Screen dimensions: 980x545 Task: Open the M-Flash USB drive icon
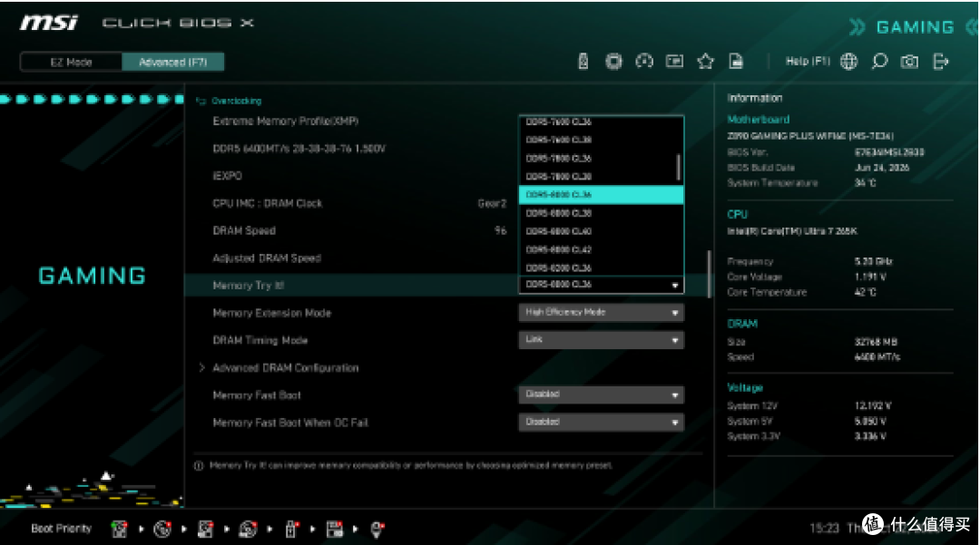pos(583,61)
